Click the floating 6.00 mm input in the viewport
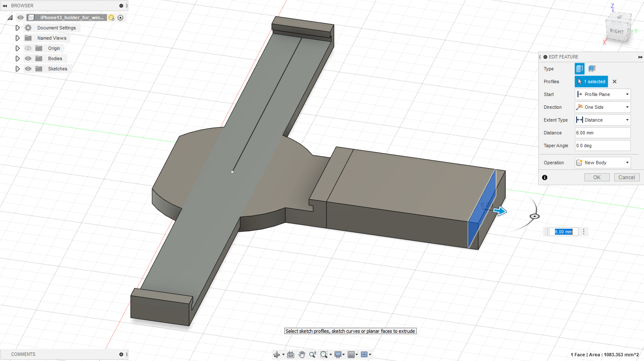The height and width of the screenshot is (361, 644). point(563,232)
